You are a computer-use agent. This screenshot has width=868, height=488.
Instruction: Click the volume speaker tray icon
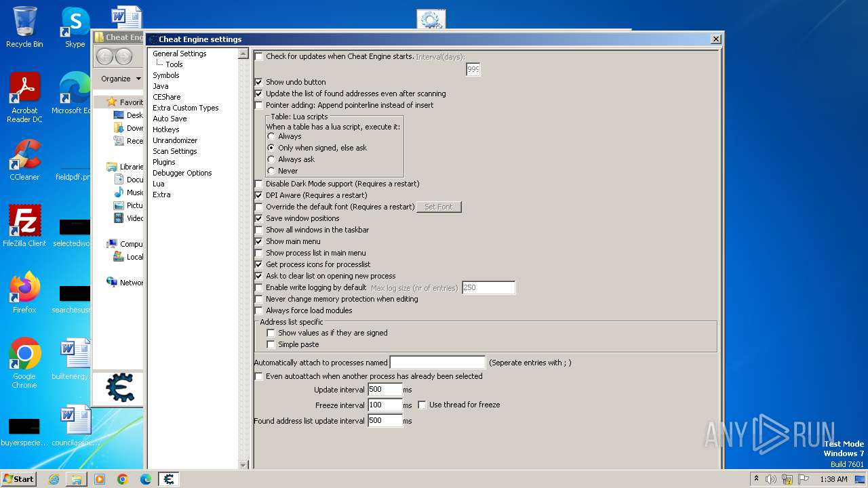(x=770, y=479)
